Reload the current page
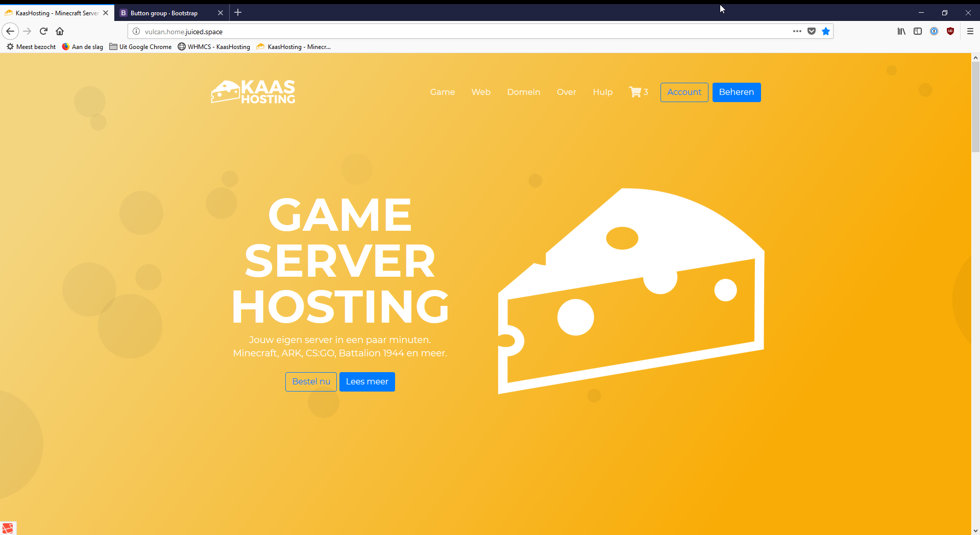Screen dimensions: 980x535 coord(43,31)
